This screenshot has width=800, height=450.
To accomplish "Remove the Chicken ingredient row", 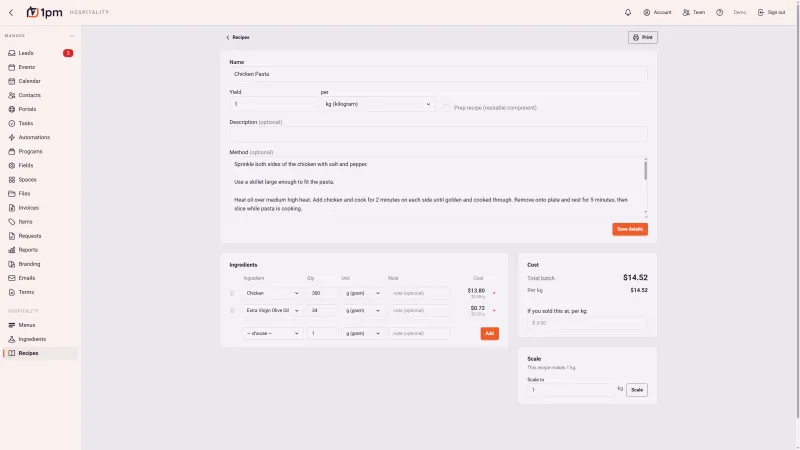I will [x=494, y=293].
